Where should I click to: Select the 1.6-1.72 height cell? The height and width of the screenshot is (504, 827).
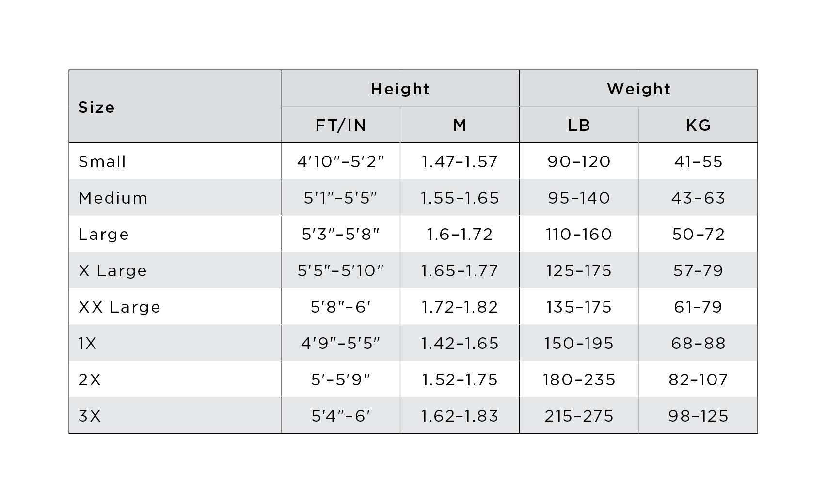point(460,234)
